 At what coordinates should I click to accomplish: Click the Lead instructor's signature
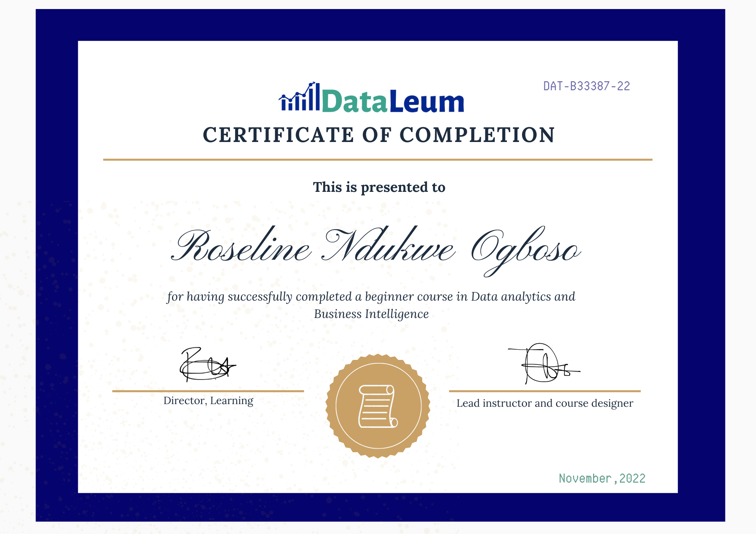[542, 364]
